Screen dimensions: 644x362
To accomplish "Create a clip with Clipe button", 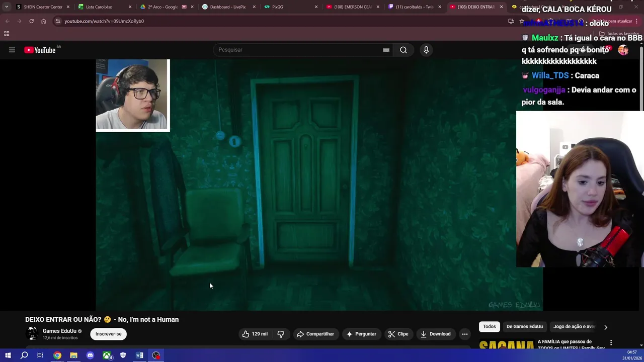I will tap(398, 334).
